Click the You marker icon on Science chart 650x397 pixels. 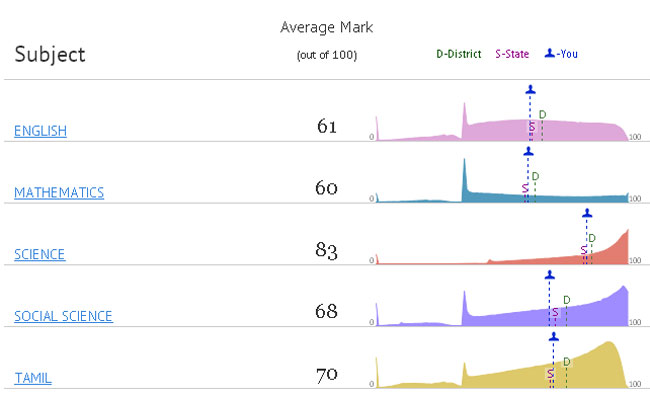pyautogui.click(x=587, y=213)
